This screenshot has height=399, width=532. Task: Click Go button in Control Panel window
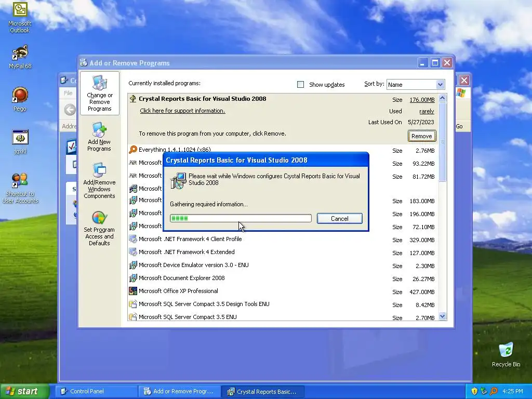click(x=459, y=126)
